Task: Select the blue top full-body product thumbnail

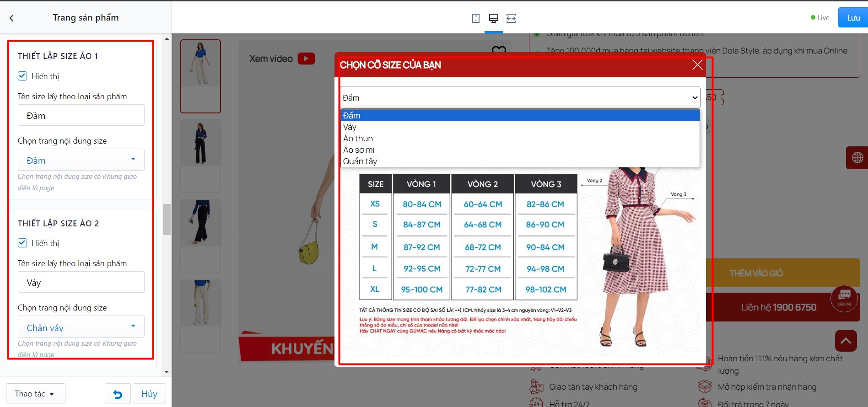Action: (x=200, y=76)
